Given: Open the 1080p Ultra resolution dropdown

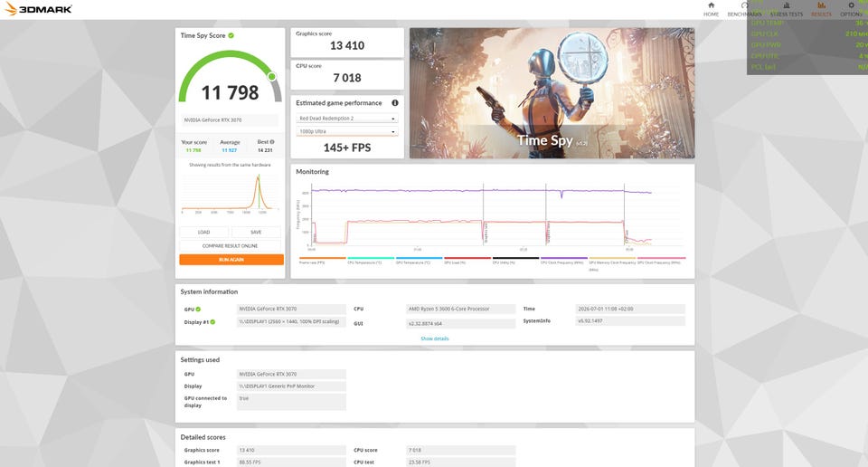Looking at the screenshot, I should pos(346,132).
